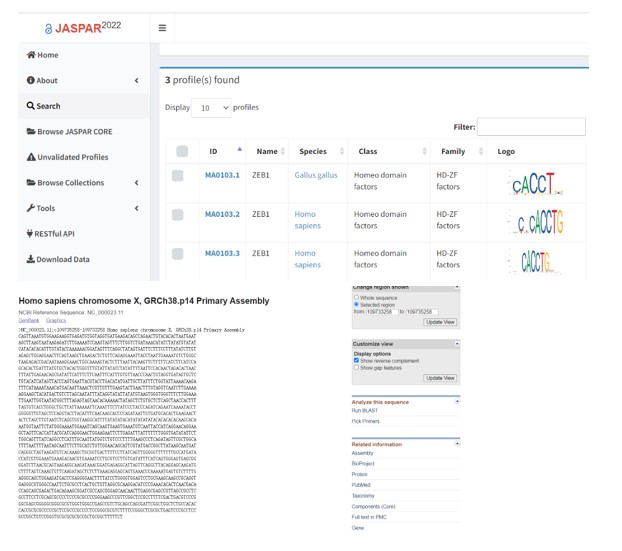The height and width of the screenshot is (551, 622).
Task: Expand the Browse Collections submenu
Action: tap(137, 183)
